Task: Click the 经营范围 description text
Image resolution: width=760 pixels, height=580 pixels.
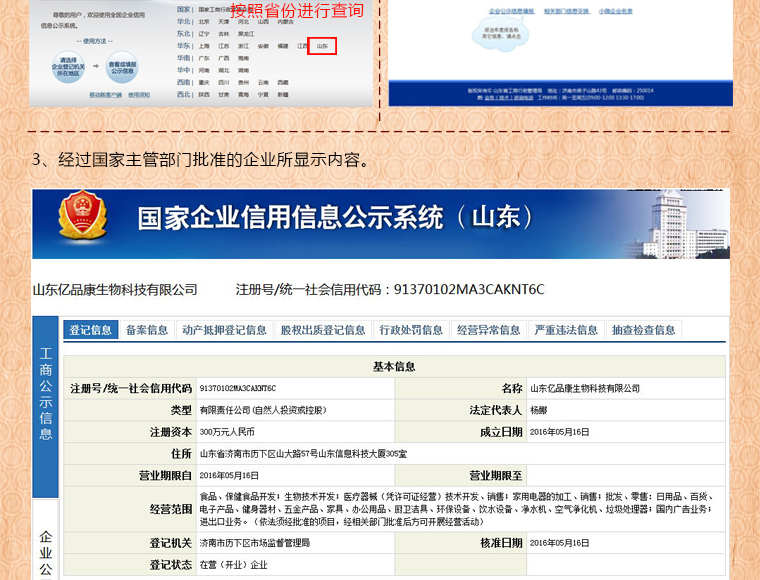Action: (457, 509)
